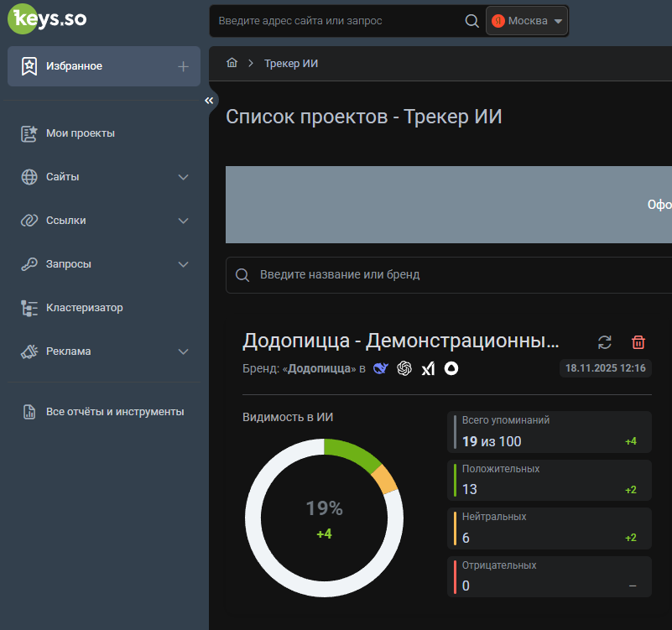
Task: Click the xAI Grok logo icon
Action: pyautogui.click(x=428, y=368)
